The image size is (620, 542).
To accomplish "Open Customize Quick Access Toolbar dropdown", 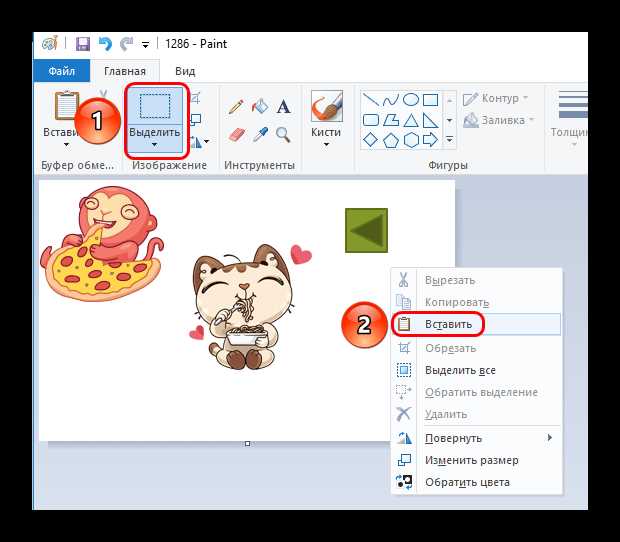I will [146, 45].
